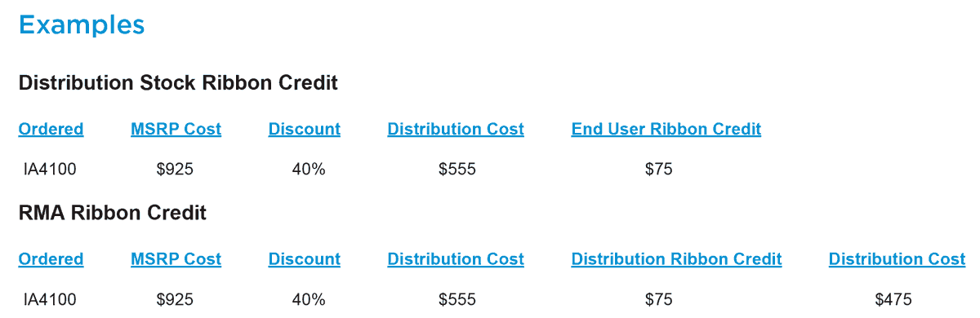Click MSRP Cost link in Distribution Stock table

coord(176,129)
